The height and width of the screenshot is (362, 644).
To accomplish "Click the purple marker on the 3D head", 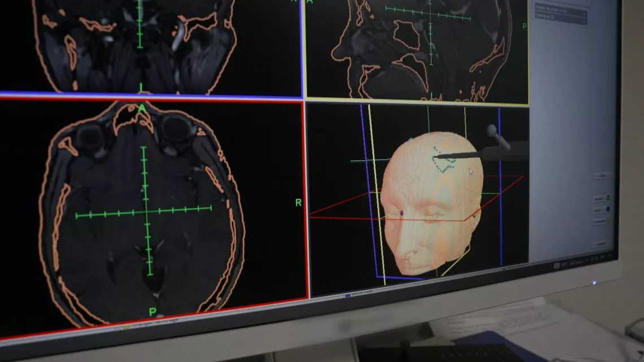I will pos(402,213).
